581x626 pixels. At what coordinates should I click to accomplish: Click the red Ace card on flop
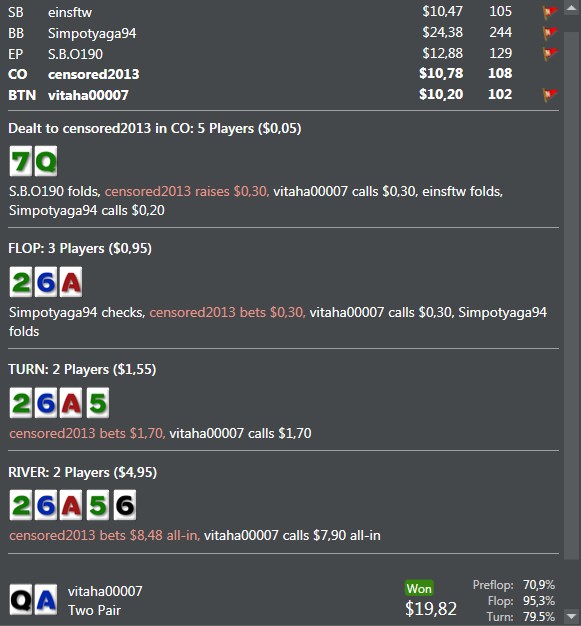tap(71, 282)
